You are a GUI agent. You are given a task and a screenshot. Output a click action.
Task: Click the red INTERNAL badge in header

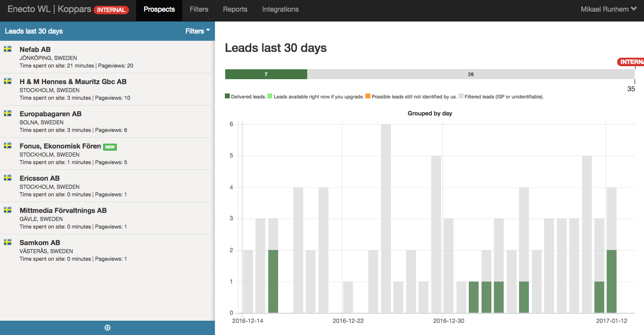pos(111,10)
